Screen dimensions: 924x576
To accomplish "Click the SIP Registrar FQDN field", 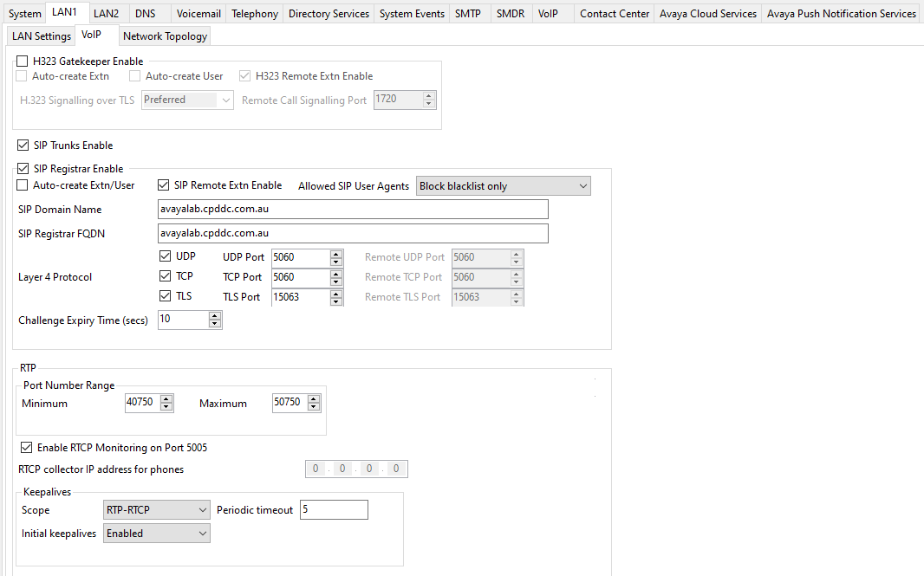I will click(353, 233).
